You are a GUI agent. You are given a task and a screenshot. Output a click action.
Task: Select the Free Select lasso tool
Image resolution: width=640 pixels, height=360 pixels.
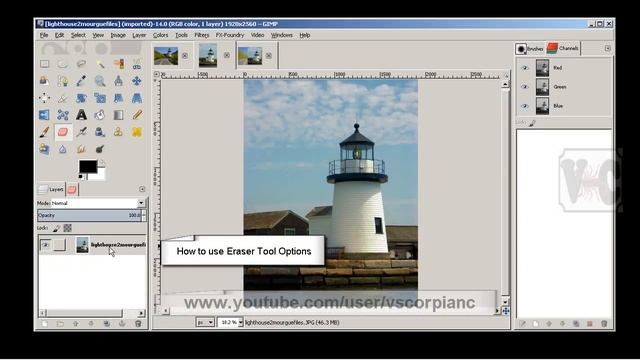tap(81, 64)
